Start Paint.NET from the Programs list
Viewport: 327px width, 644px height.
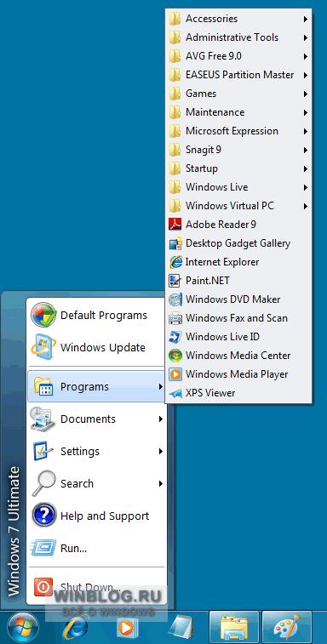coord(238,281)
